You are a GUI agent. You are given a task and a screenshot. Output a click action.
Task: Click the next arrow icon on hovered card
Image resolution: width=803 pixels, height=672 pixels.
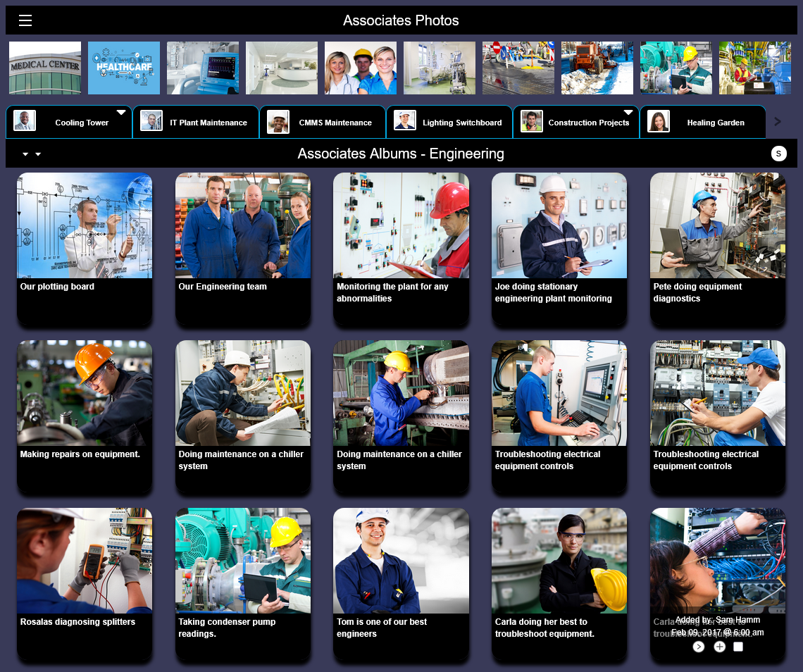click(698, 647)
